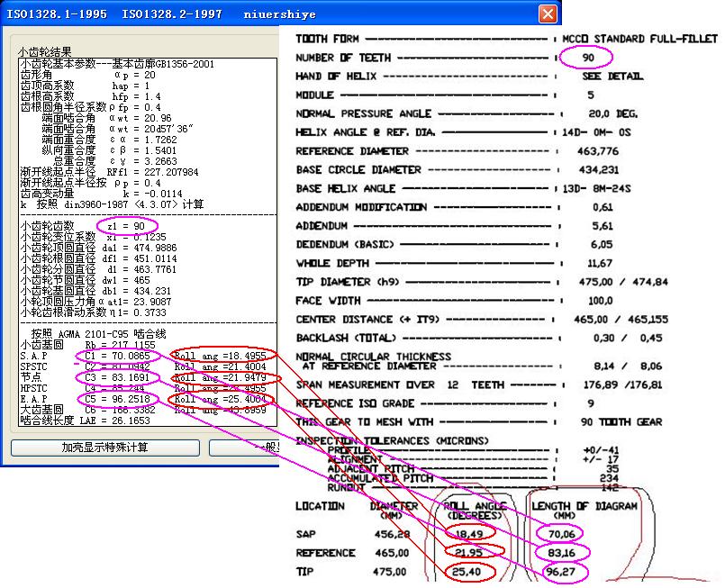Click 小轮齿根滑动系数 η1= 0.3733

[x=93, y=312]
